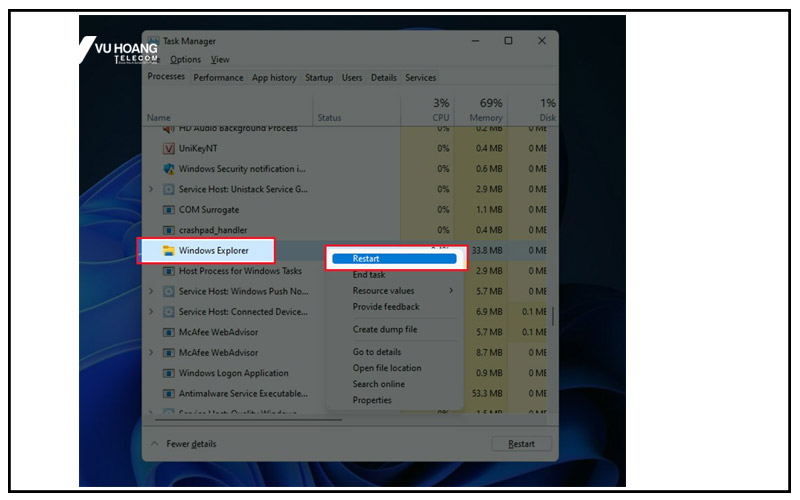
Task: Click the 8.7 MB memory value
Action: tap(489, 353)
